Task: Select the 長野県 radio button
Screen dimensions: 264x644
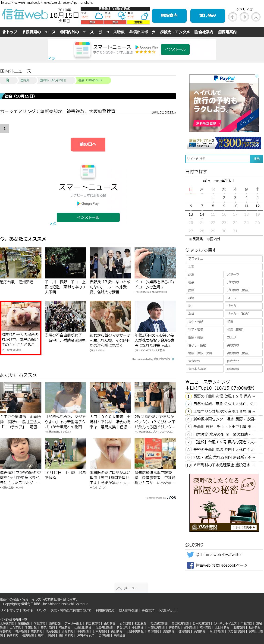Action: [x=191, y=239]
